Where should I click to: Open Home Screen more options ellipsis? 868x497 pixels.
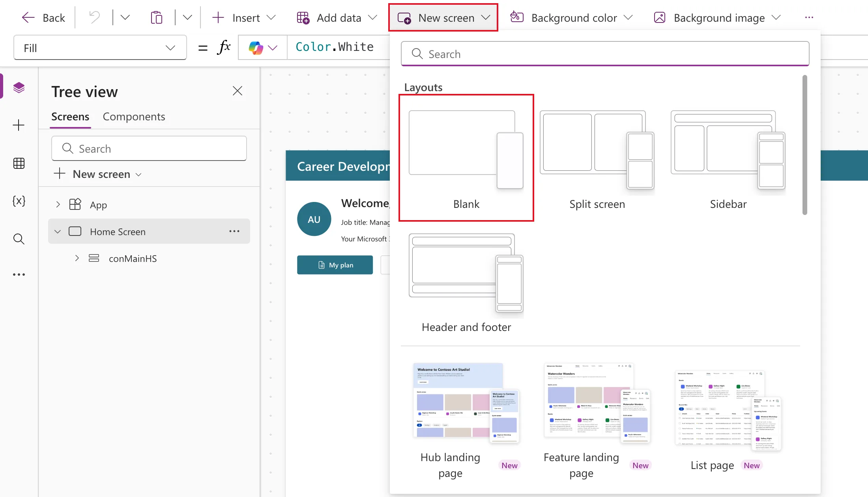pyautogui.click(x=234, y=231)
